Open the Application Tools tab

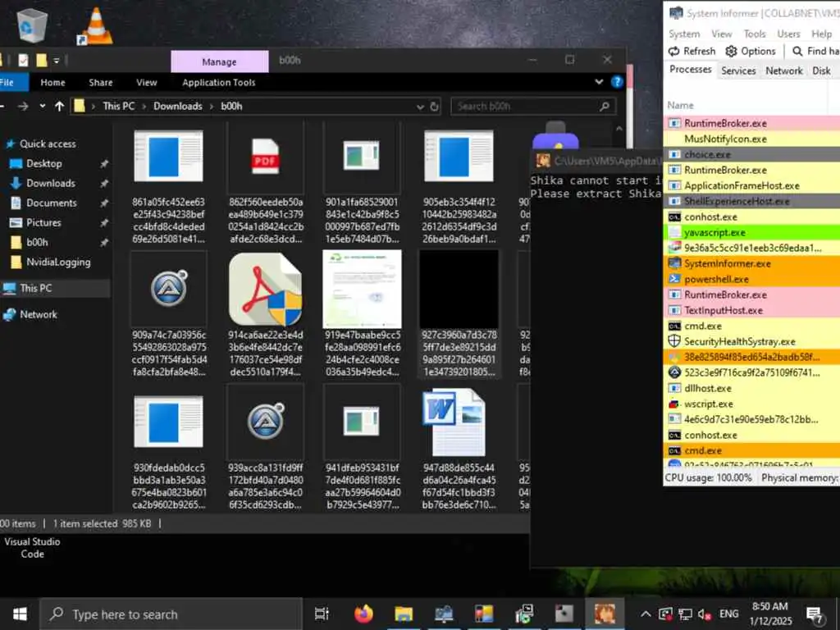coord(218,83)
